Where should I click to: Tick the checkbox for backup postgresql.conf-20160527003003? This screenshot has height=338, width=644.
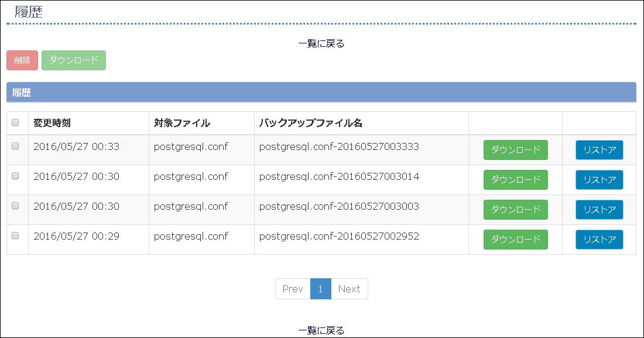coord(15,206)
